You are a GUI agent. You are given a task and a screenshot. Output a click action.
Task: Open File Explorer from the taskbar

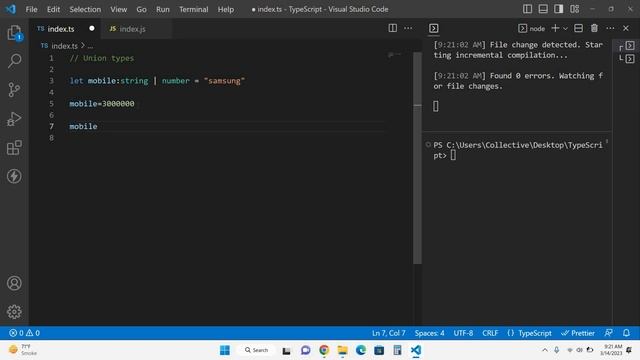point(342,350)
